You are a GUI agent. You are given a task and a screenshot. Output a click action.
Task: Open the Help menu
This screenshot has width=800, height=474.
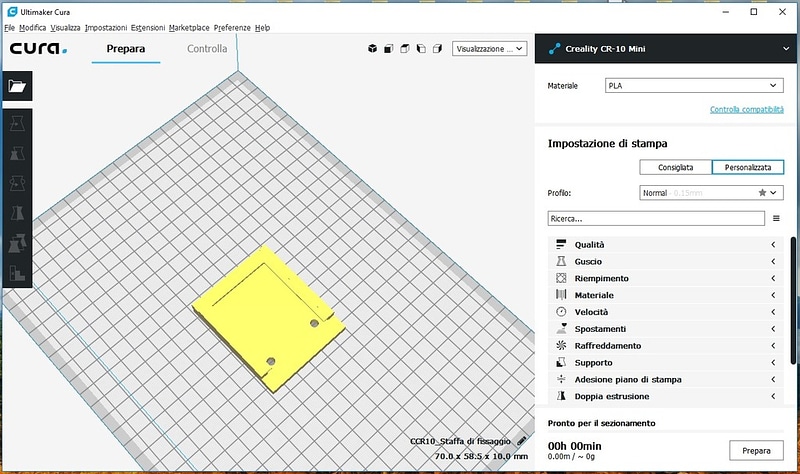[x=262, y=28]
